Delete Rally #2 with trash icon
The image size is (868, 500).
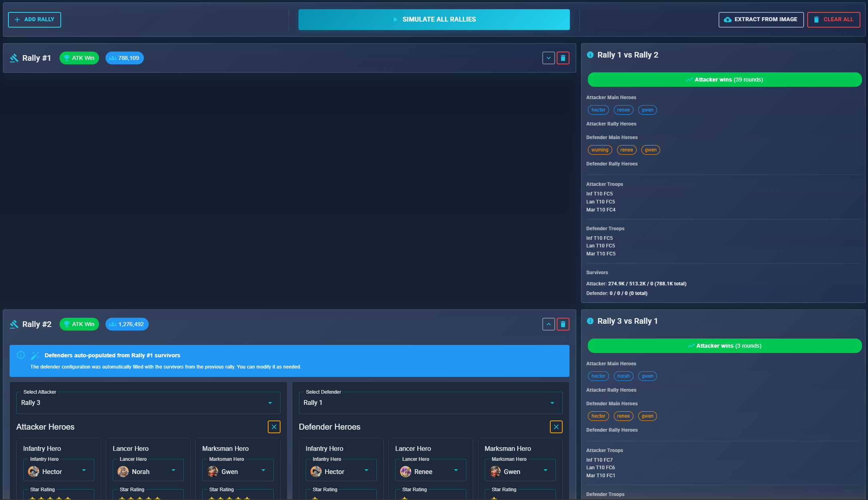pyautogui.click(x=563, y=324)
